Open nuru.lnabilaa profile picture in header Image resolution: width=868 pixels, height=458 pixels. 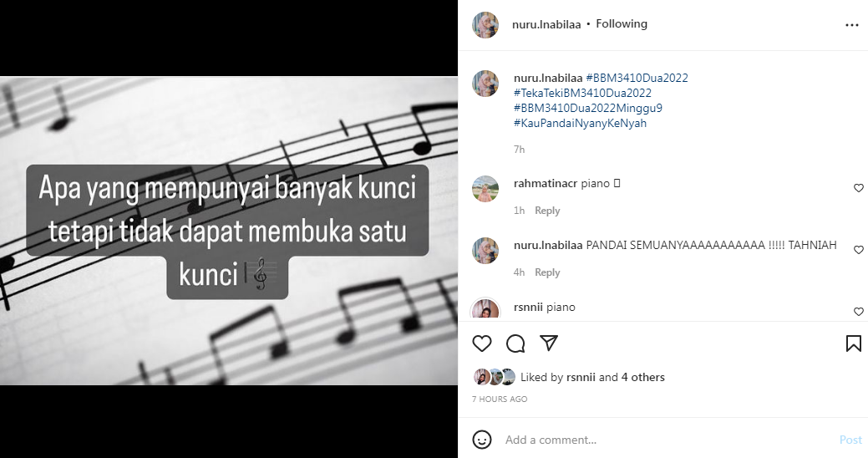(485, 25)
